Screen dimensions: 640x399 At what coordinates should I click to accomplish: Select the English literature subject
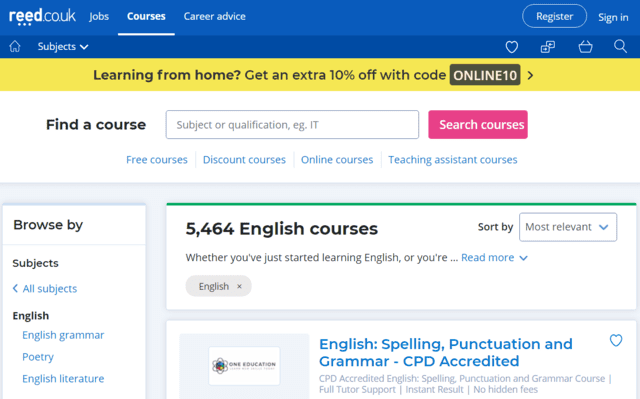pos(63,379)
